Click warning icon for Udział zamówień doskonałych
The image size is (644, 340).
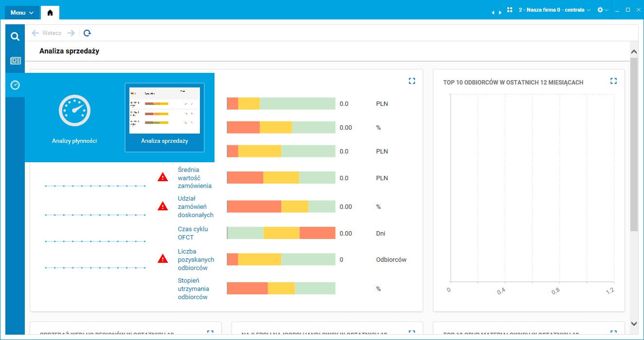[162, 206]
